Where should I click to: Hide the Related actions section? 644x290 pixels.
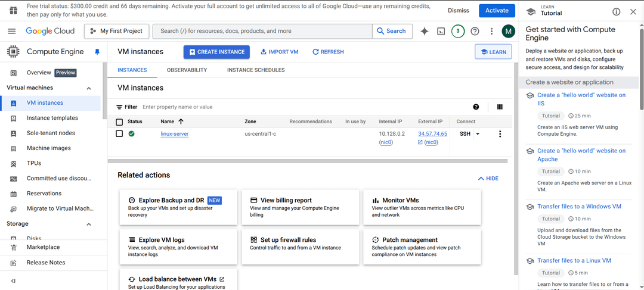coord(488,179)
